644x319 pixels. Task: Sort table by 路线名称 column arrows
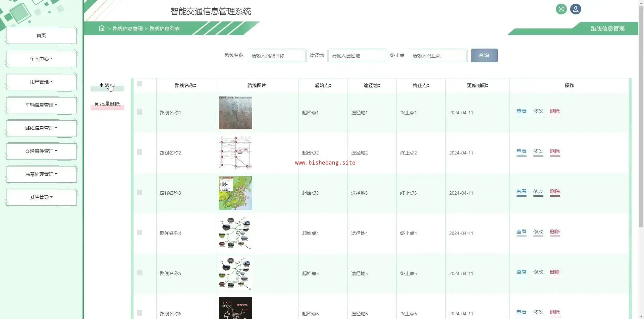click(x=195, y=86)
